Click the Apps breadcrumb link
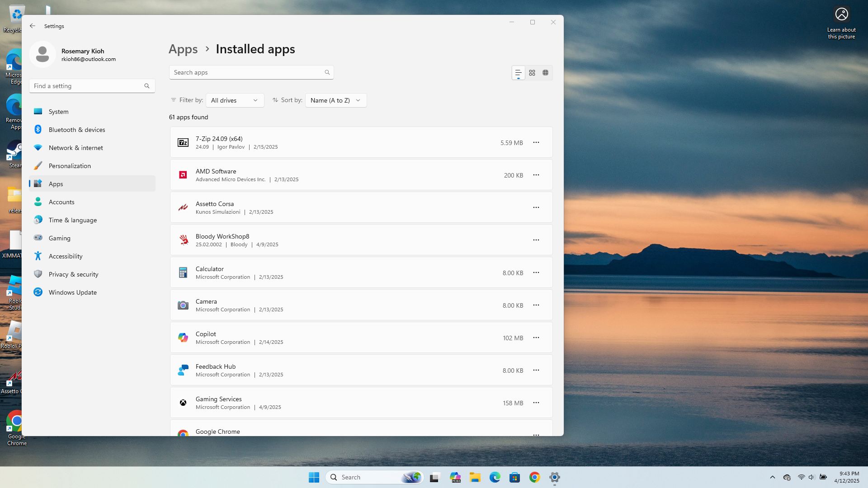Screen dimensions: 868x488 pyautogui.click(x=183, y=49)
